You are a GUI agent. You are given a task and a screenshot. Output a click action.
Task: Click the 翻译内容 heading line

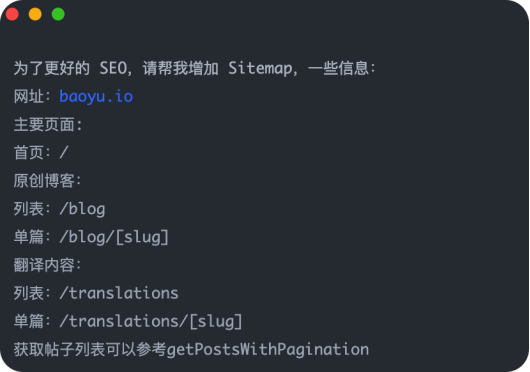point(47,265)
